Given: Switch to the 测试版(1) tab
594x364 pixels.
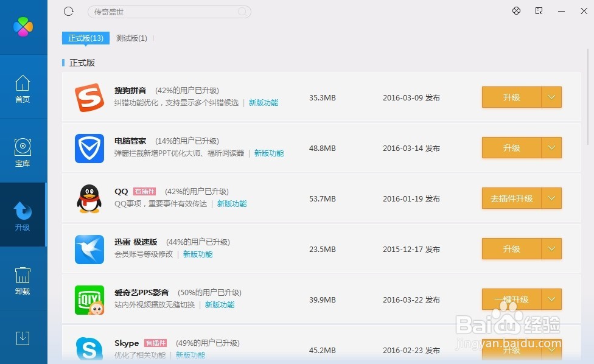Looking at the screenshot, I should point(131,38).
